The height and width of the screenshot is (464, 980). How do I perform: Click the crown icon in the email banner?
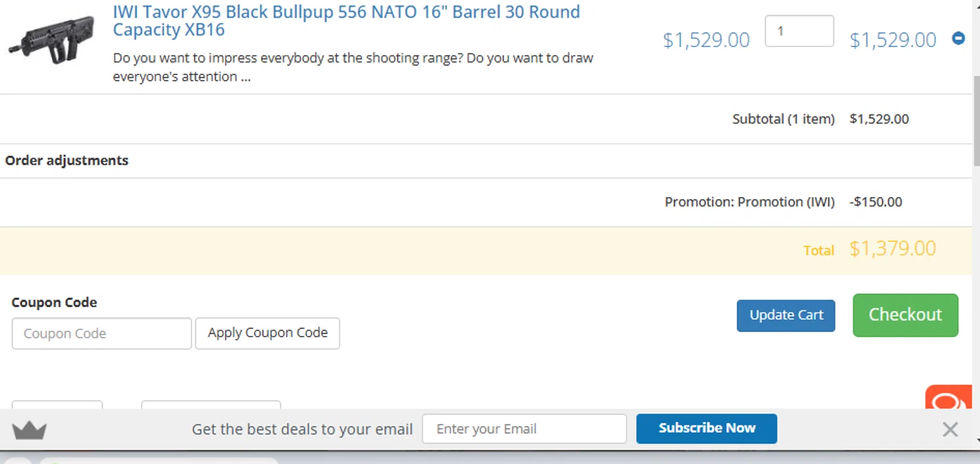(29, 430)
